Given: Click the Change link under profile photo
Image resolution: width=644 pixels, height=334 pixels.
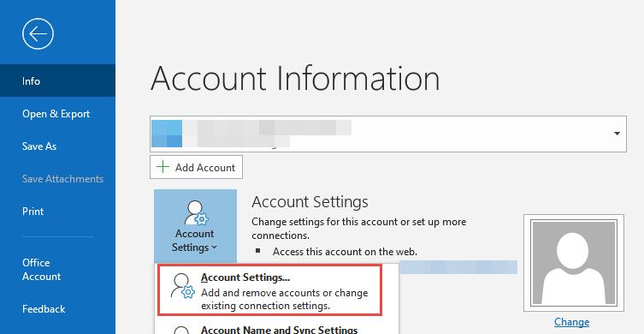Looking at the screenshot, I should 571,322.
